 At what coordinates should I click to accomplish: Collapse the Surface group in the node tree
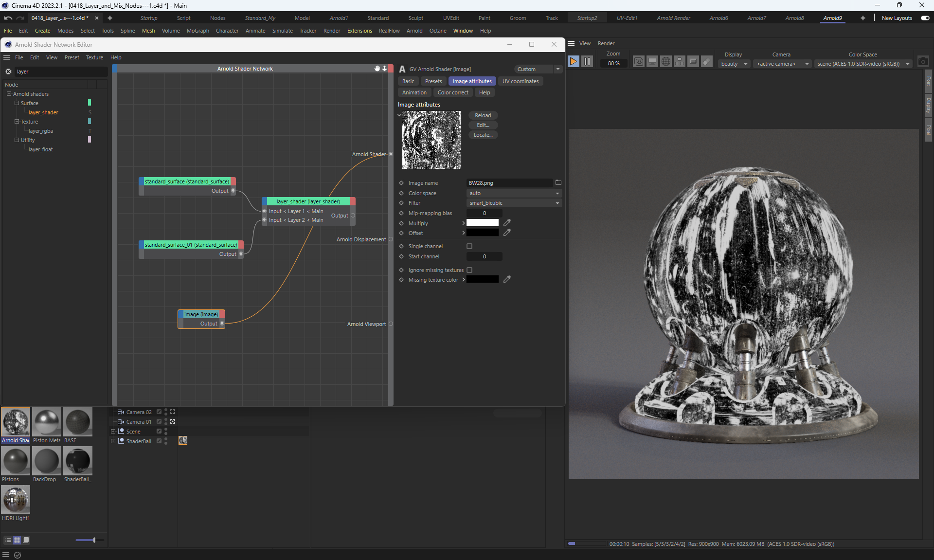pyautogui.click(x=17, y=103)
